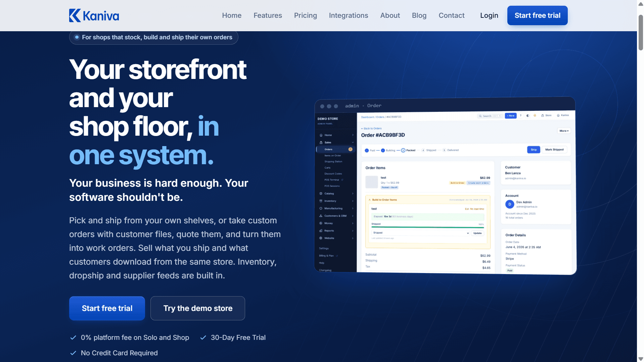Open the Integrations nav menu item
This screenshot has height=362, width=644.
coord(348,15)
